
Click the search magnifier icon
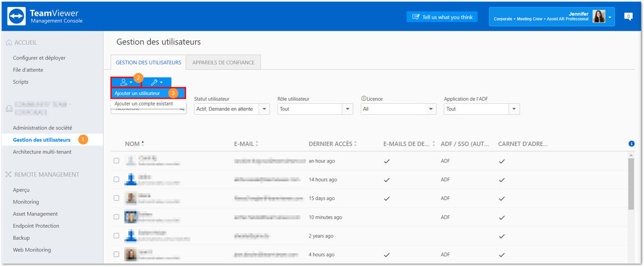(x=182, y=109)
